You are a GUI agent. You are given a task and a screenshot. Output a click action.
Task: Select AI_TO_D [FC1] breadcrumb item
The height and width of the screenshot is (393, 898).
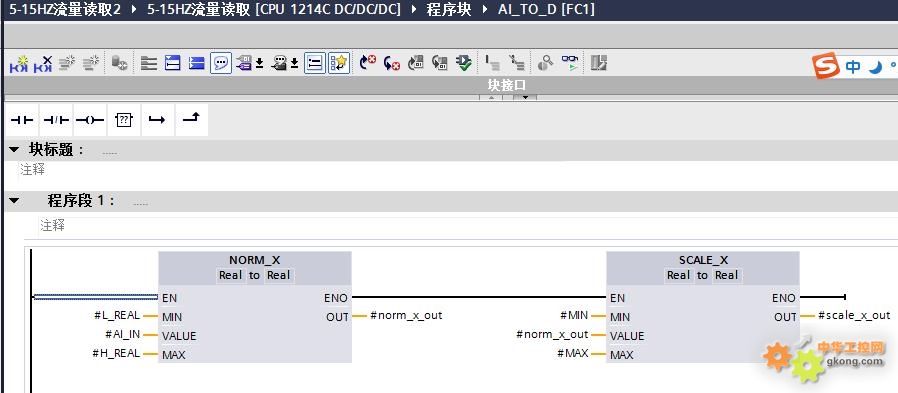click(x=546, y=10)
